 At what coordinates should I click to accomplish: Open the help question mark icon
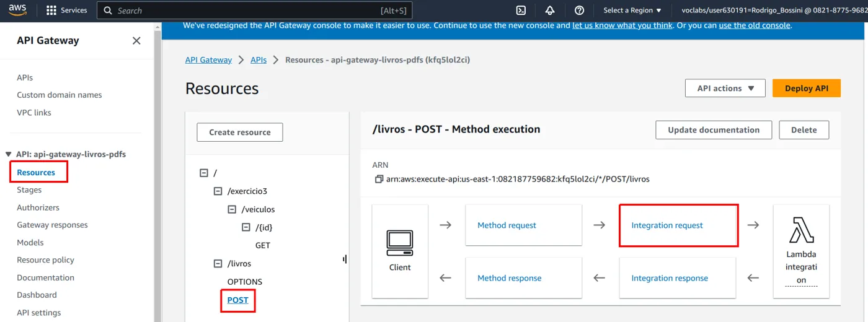tap(579, 11)
